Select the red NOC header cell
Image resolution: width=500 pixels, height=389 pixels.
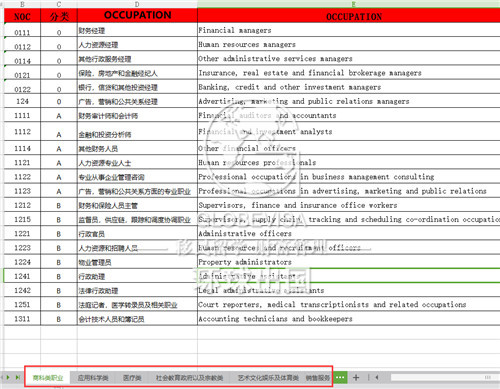22,16
